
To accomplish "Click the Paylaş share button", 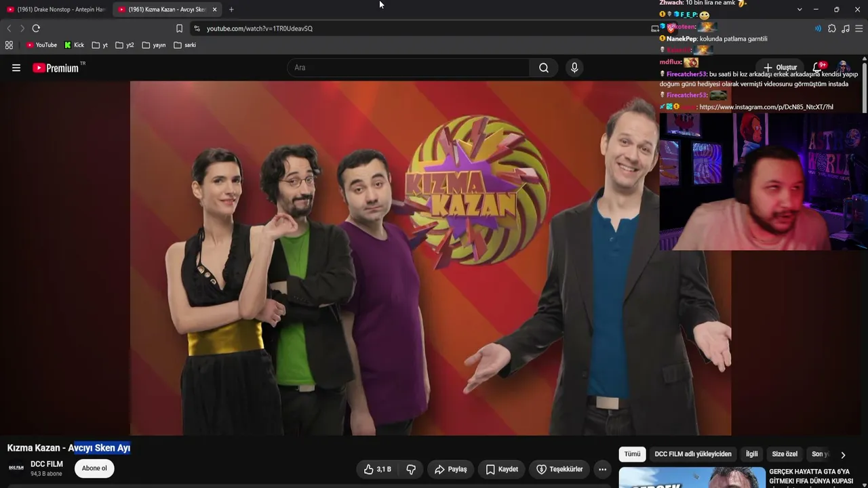I will [451, 469].
